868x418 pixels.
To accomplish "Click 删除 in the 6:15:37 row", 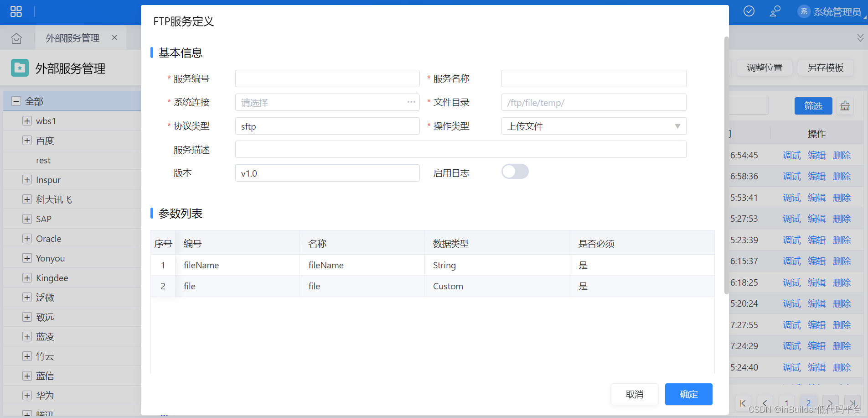I will click(842, 261).
